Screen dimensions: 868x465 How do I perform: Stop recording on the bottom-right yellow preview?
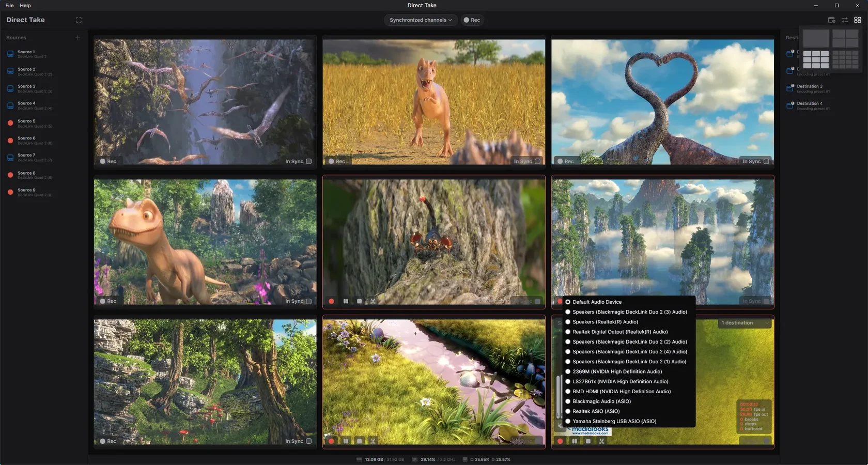pos(588,441)
